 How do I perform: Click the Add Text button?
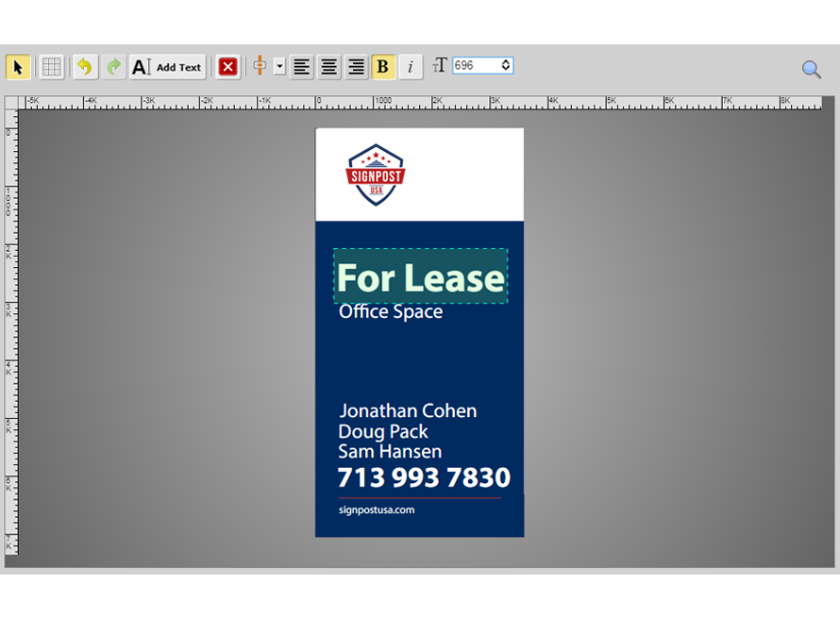coord(167,67)
